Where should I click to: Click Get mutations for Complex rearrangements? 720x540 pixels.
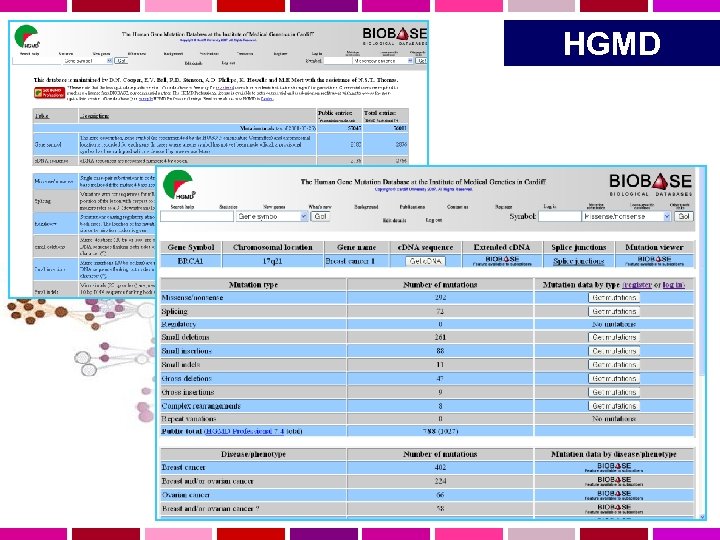coord(614,406)
